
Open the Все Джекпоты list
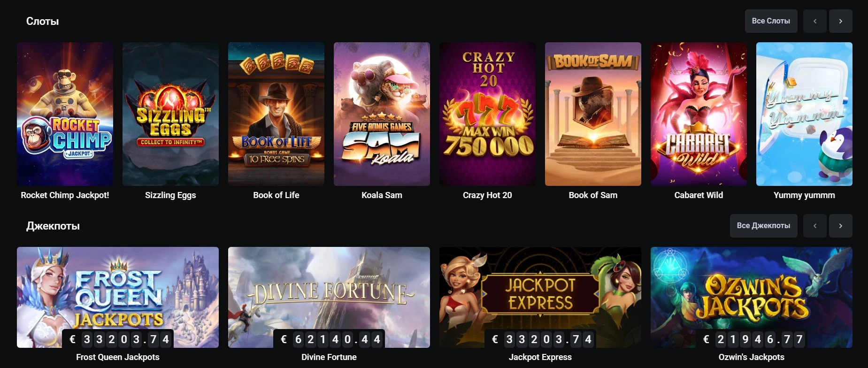pos(763,226)
